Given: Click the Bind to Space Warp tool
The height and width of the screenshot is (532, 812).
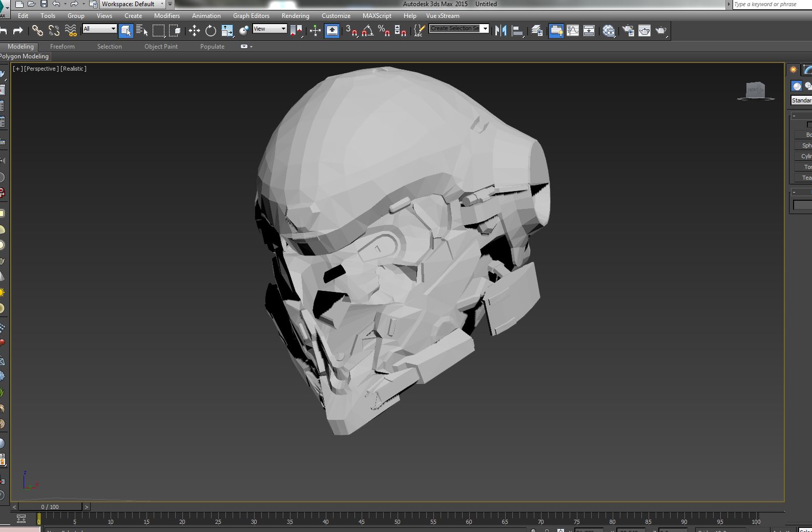Looking at the screenshot, I should click(71, 31).
